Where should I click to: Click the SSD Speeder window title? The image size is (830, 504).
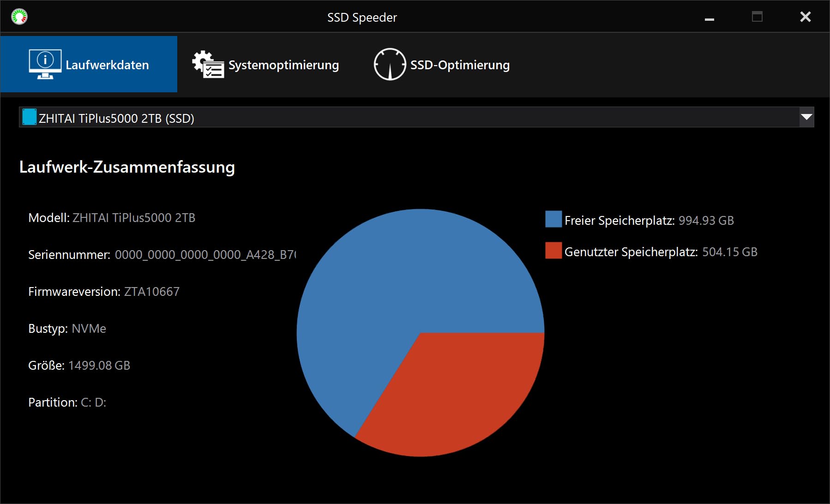tap(362, 18)
